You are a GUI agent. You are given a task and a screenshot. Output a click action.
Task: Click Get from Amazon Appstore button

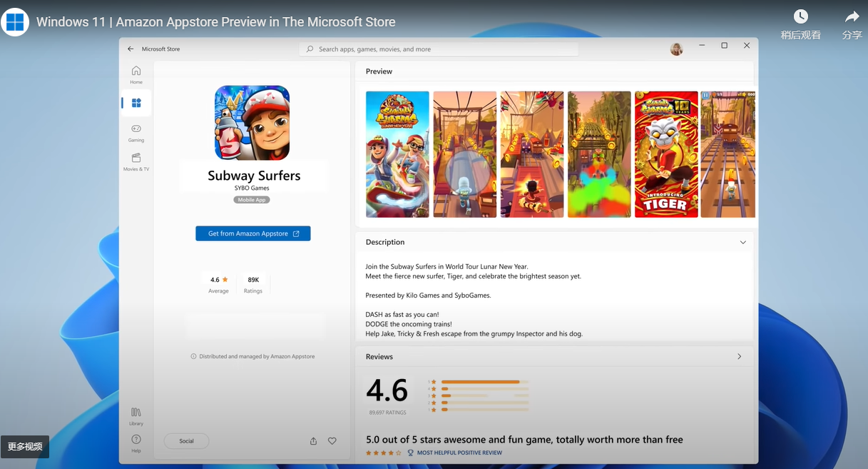[253, 233]
